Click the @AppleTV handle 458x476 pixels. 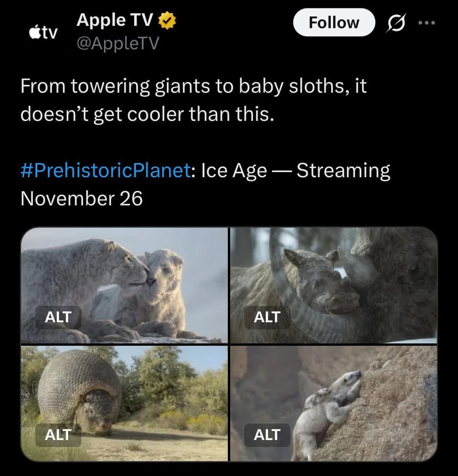pyautogui.click(x=117, y=43)
